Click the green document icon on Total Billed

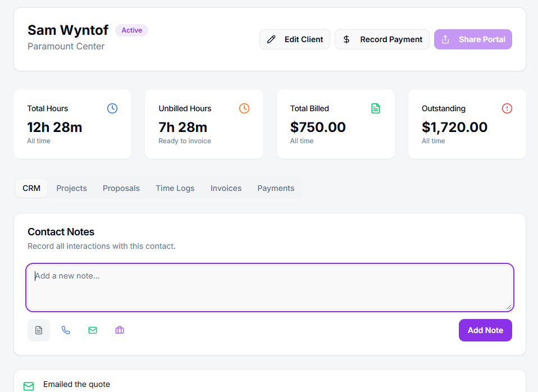[376, 108]
